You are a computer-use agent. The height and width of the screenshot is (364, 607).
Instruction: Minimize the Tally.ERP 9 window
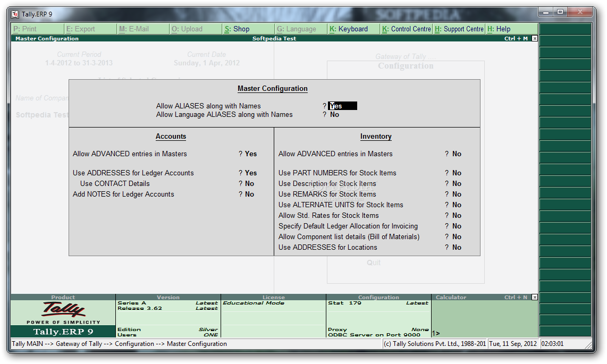tap(546, 12)
